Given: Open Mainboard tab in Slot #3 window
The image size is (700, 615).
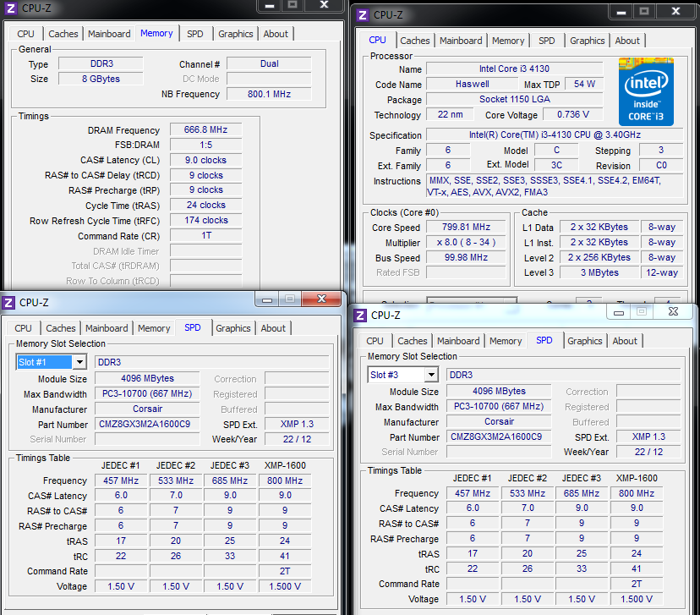Looking at the screenshot, I should [458, 341].
